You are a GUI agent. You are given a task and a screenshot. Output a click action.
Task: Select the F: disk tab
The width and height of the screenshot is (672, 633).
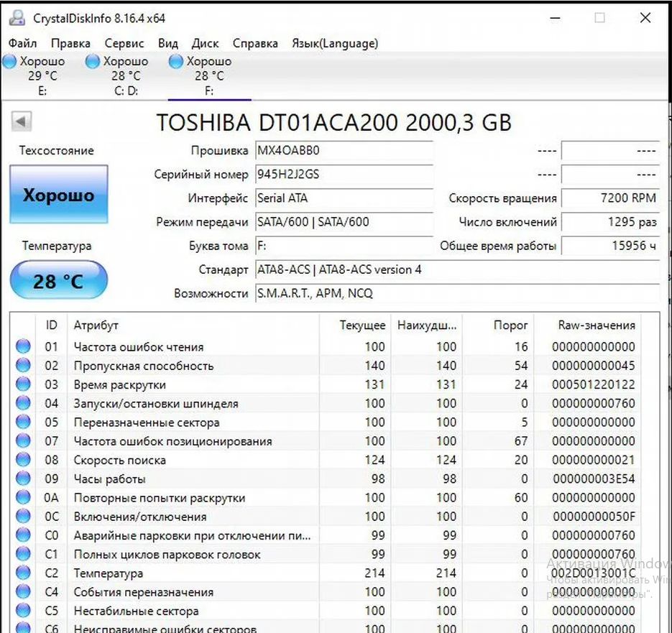[x=209, y=75]
